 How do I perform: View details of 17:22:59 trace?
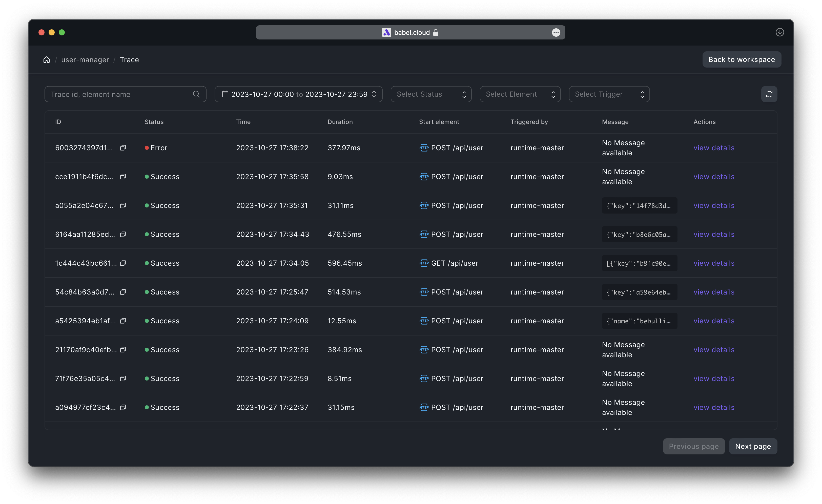tap(714, 379)
